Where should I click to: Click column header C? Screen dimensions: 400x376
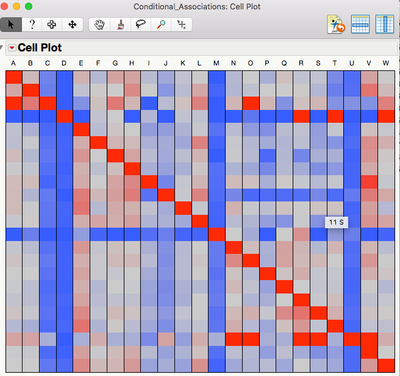(x=47, y=63)
